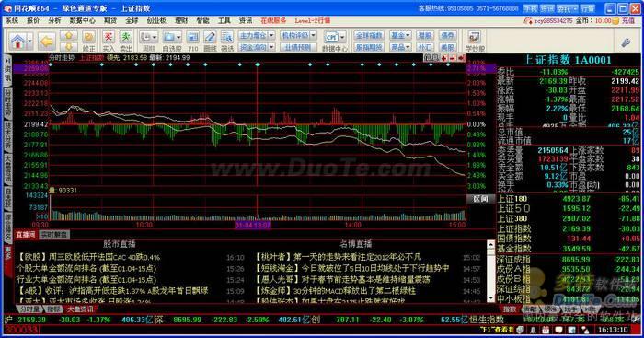Open the 筛选 stock filter icon
The height and width of the screenshot is (338, 644).
pos(227,41)
